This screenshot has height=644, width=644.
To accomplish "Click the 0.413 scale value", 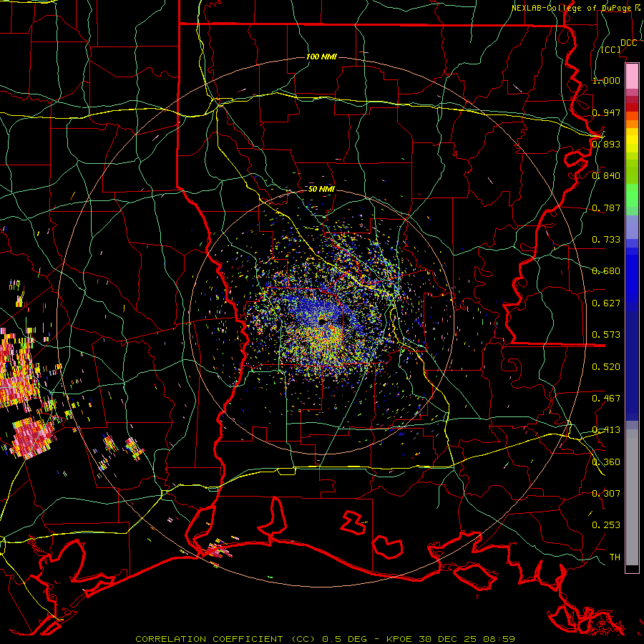I will click(x=606, y=430).
